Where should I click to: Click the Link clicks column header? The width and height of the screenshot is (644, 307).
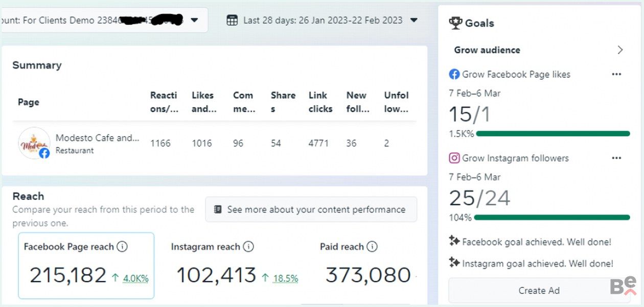[x=320, y=102]
